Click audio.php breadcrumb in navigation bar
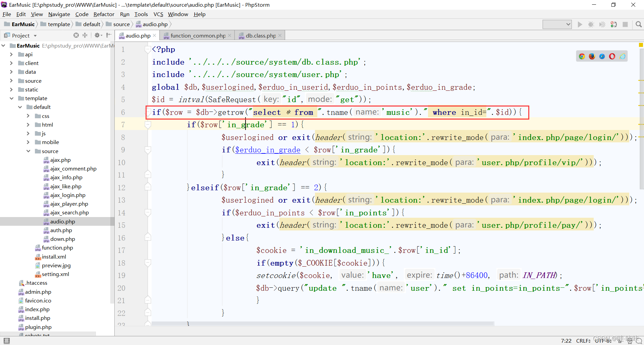 (x=152, y=24)
